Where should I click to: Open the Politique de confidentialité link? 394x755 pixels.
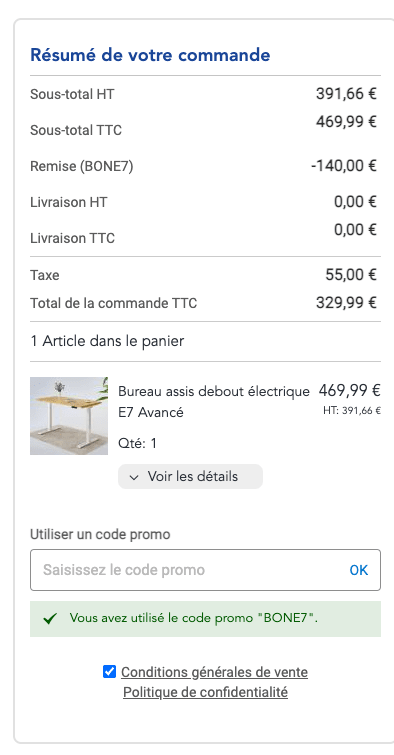click(x=206, y=692)
